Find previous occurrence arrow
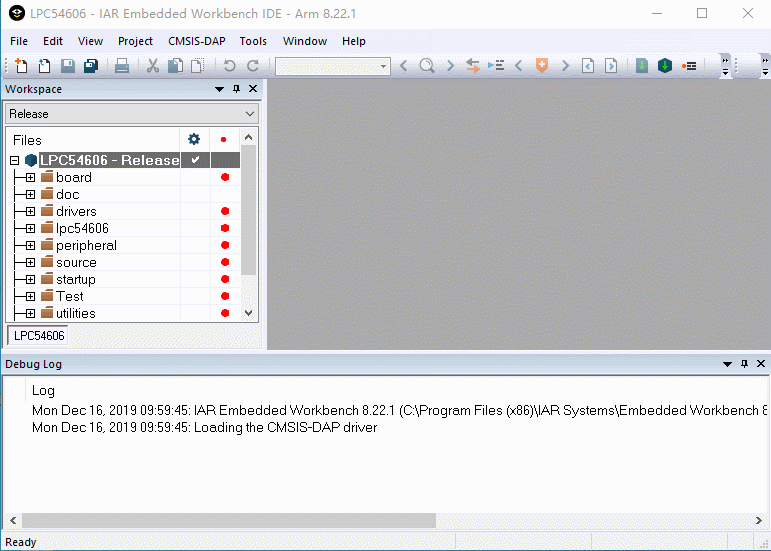This screenshot has width=771, height=551. 404,65
